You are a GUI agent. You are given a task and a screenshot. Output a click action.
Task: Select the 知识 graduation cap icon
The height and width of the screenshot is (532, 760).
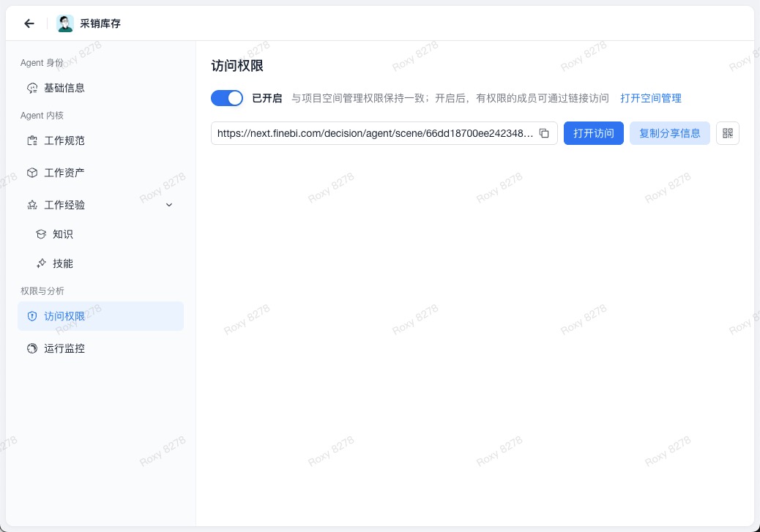pos(41,234)
